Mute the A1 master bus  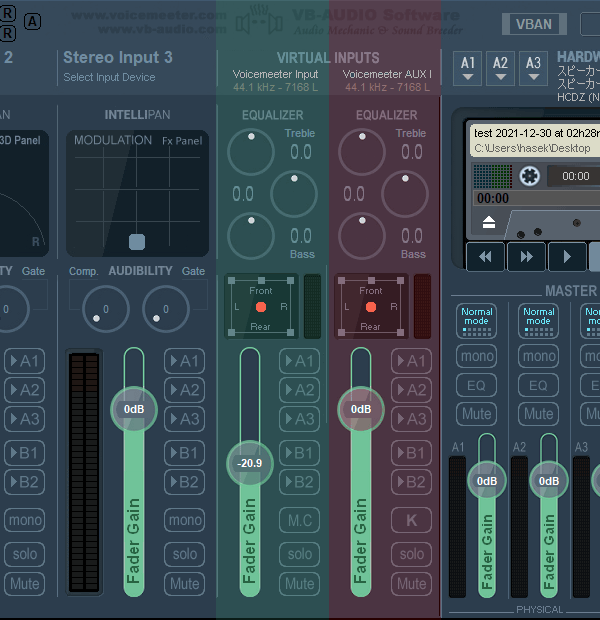click(476, 414)
